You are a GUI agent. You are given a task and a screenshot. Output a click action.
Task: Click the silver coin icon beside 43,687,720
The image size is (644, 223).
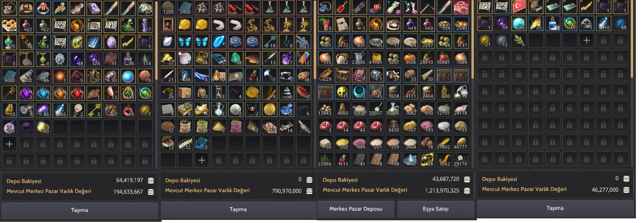tap(467, 179)
